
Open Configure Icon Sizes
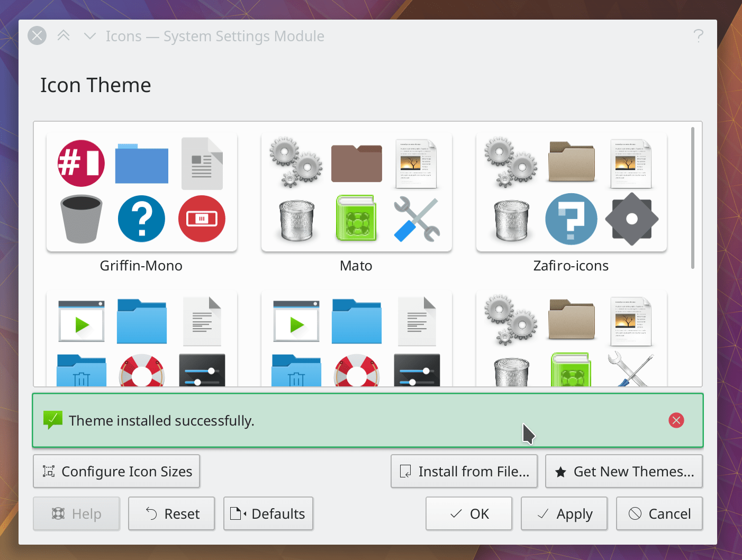point(116,471)
